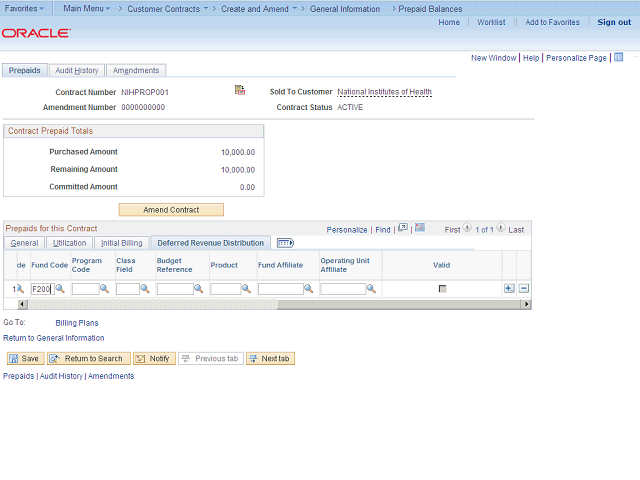This screenshot has height=480, width=640.
Task: Select the Utilization grid tab
Action: (69, 243)
